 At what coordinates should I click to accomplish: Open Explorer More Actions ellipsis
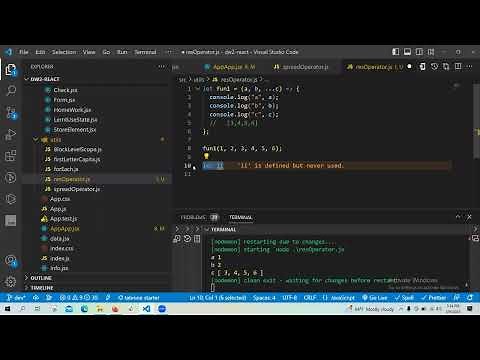(162, 67)
